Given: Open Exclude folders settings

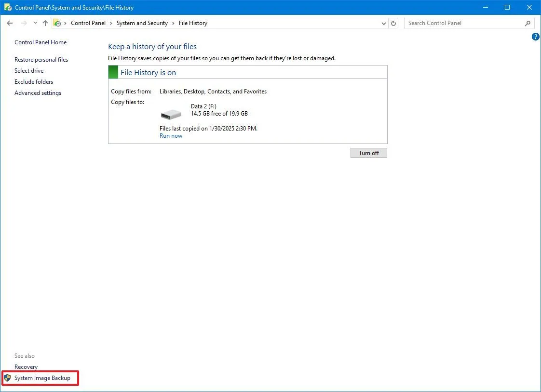Looking at the screenshot, I should [33, 81].
